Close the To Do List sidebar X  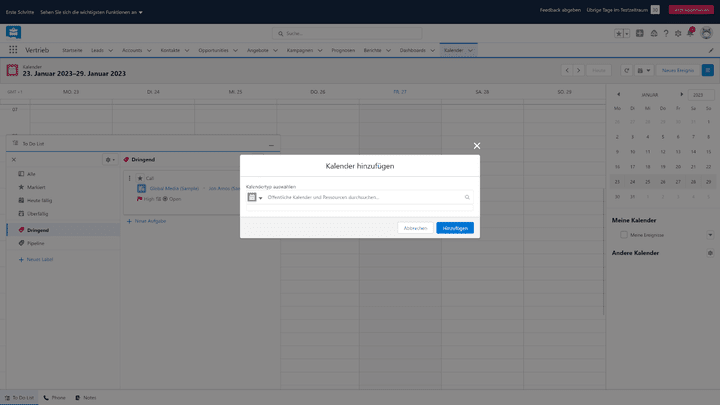click(x=14, y=160)
